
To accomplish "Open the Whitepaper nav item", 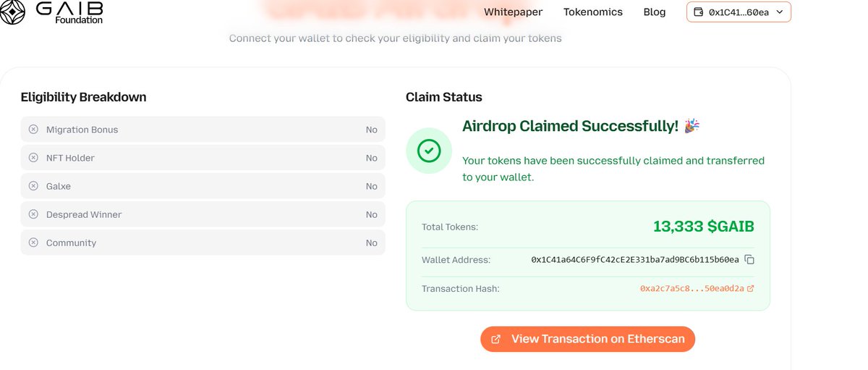I will coord(513,12).
